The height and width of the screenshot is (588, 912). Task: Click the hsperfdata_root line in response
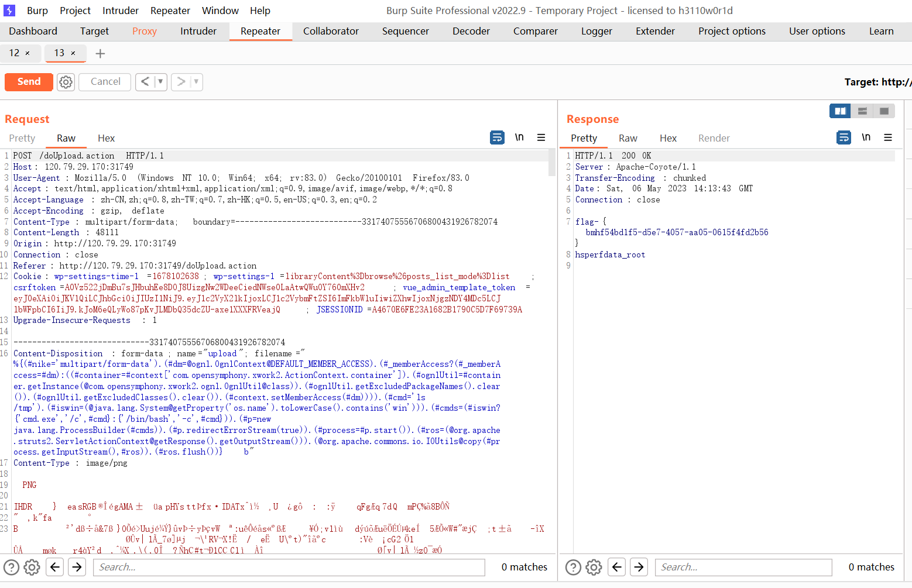tap(610, 255)
